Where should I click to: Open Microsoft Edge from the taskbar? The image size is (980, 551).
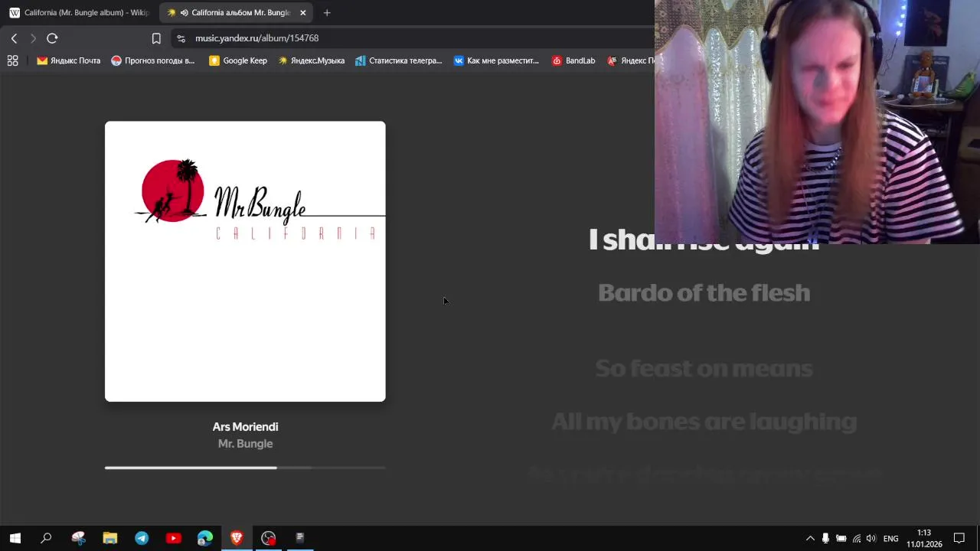tap(205, 538)
